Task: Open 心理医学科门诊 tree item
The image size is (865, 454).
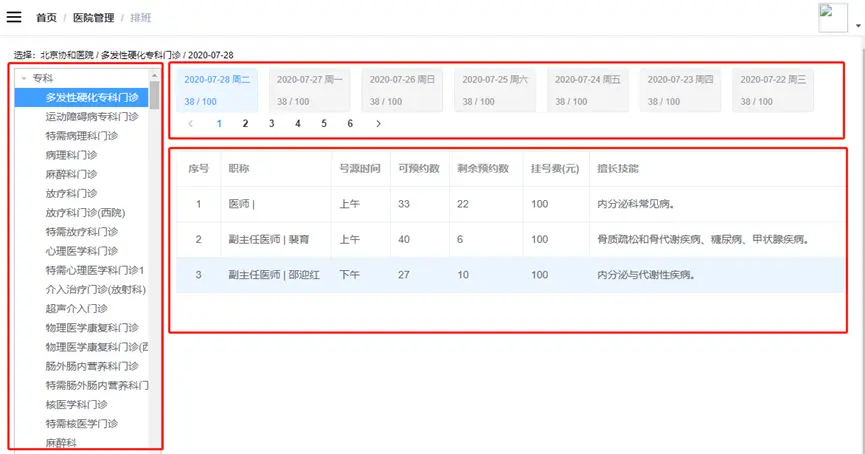Action: point(82,251)
